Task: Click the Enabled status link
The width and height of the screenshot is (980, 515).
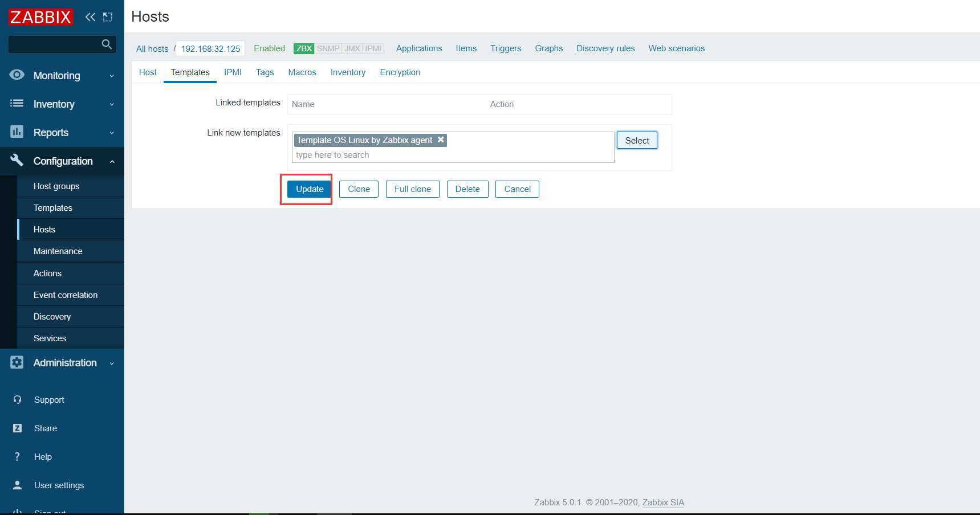Action: coord(269,48)
